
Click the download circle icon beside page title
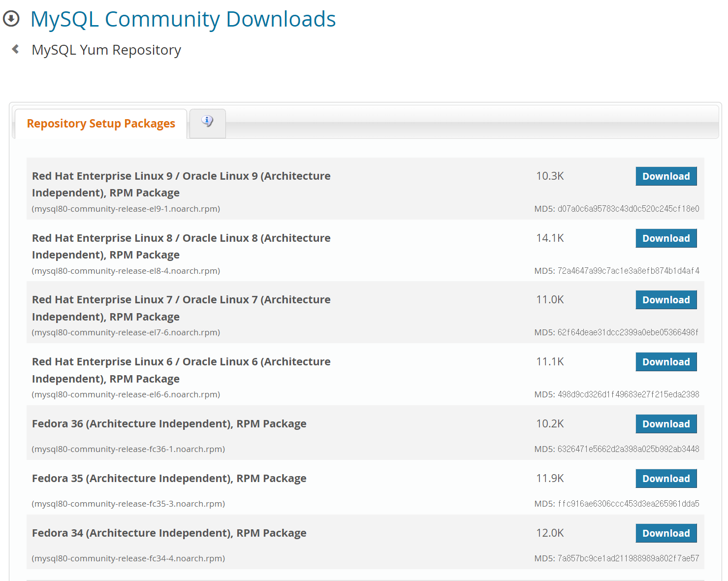tap(11, 19)
